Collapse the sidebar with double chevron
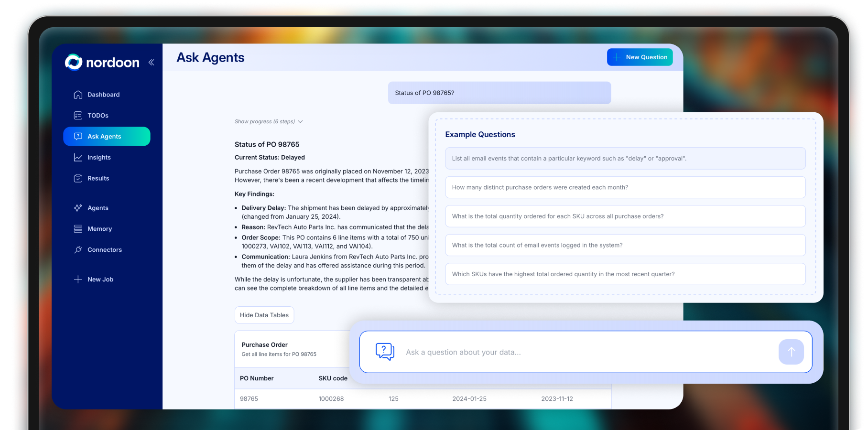The image size is (868, 430). pyautogui.click(x=151, y=62)
